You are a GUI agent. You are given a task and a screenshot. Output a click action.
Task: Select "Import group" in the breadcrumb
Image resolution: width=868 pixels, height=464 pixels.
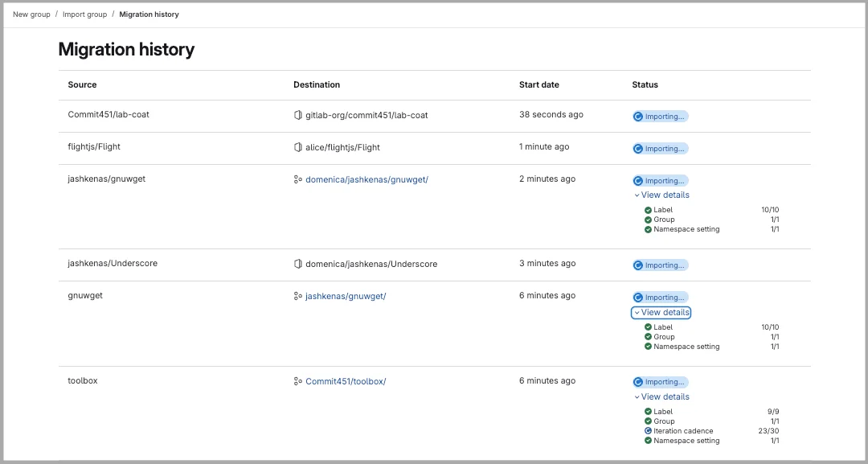click(84, 14)
